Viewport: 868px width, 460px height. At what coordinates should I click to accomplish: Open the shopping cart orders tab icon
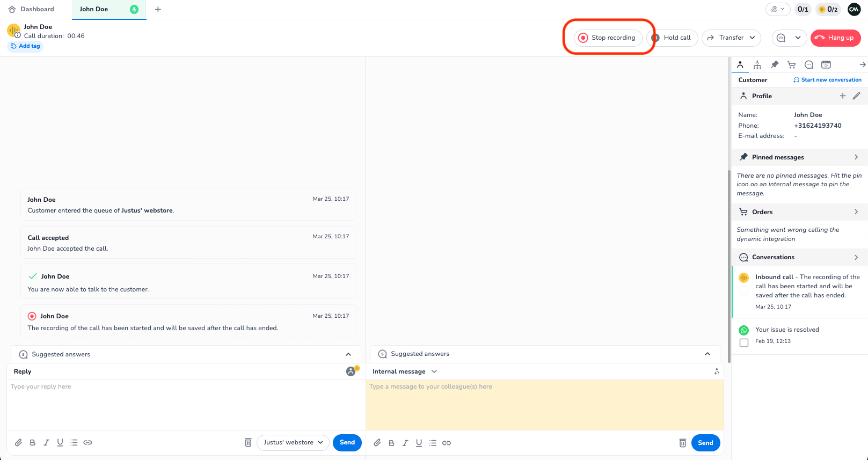[x=791, y=65]
